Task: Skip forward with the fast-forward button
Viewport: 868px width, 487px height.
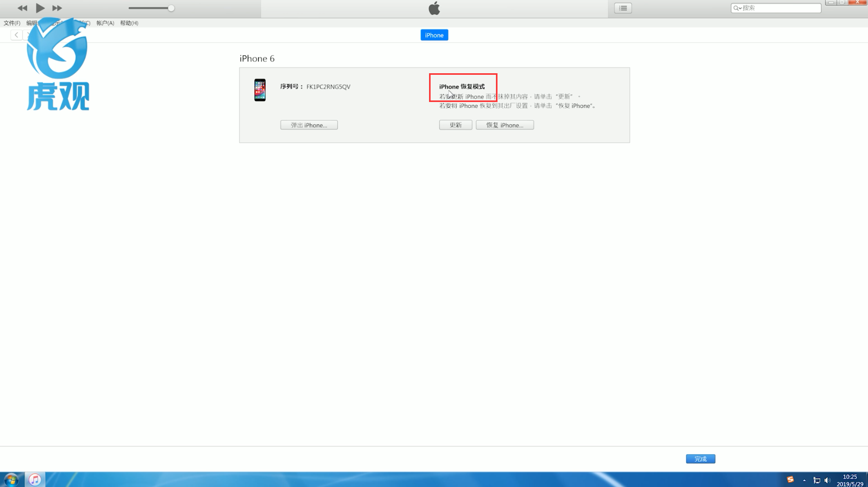Action: click(57, 8)
